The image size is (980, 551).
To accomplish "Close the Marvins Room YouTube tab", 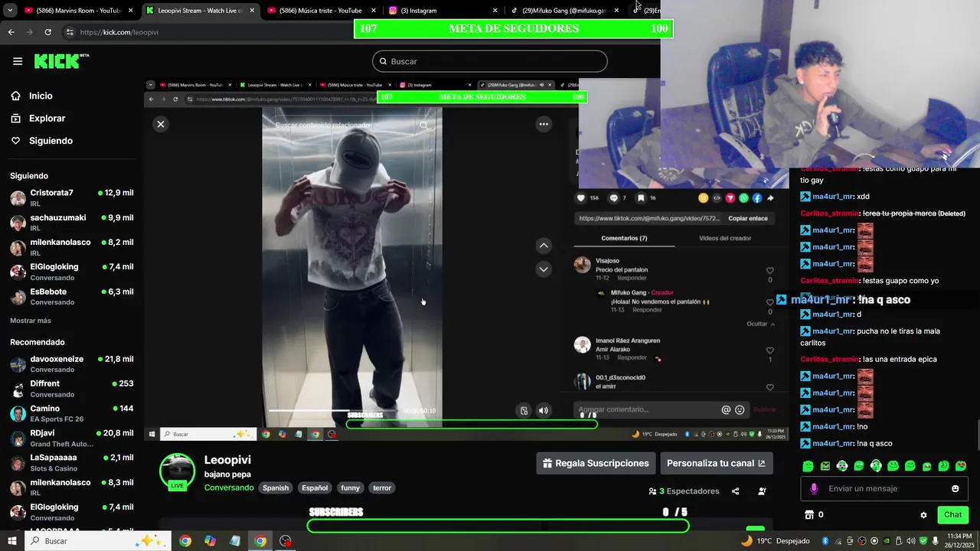I will [131, 11].
